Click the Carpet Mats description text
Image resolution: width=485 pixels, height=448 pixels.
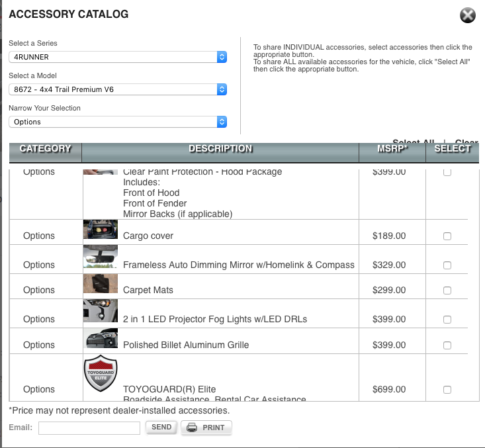point(148,290)
